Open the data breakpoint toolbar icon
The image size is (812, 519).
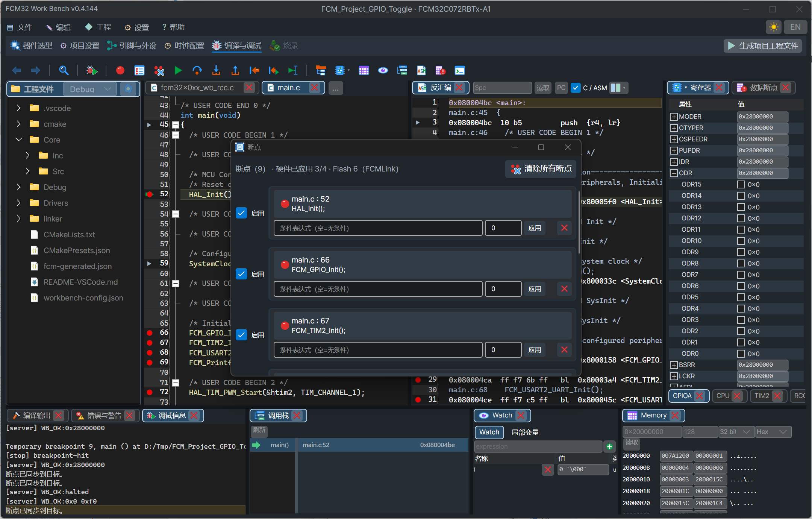click(441, 70)
